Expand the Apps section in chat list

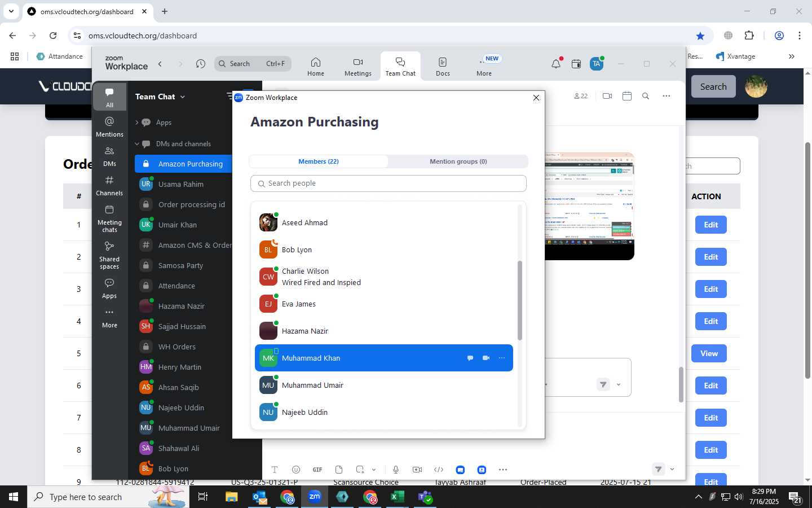(x=137, y=122)
